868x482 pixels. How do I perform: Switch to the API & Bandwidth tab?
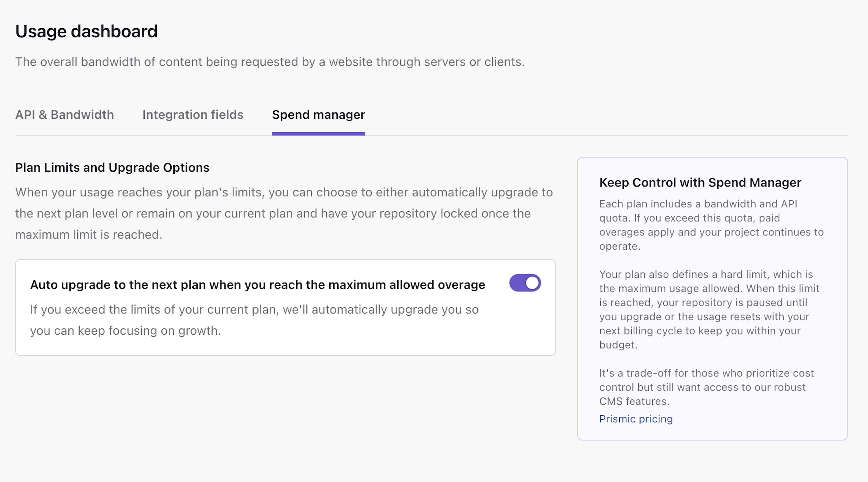click(64, 115)
